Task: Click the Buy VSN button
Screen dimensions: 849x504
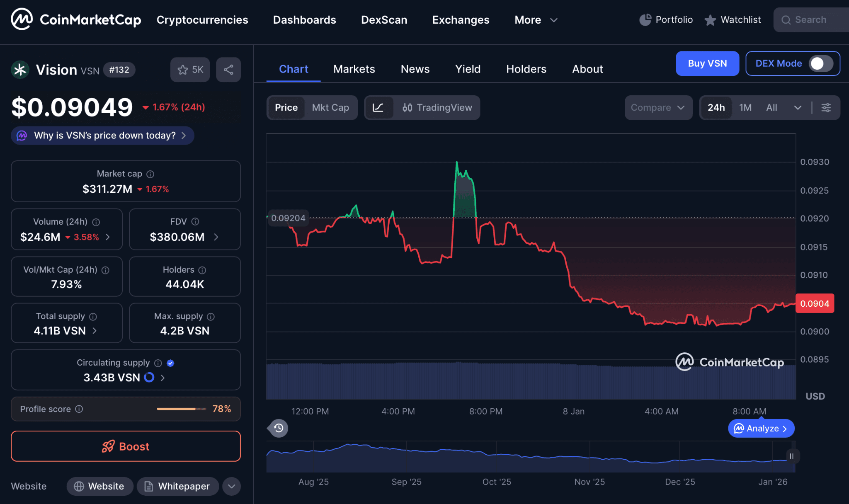Action: (x=707, y=63)
